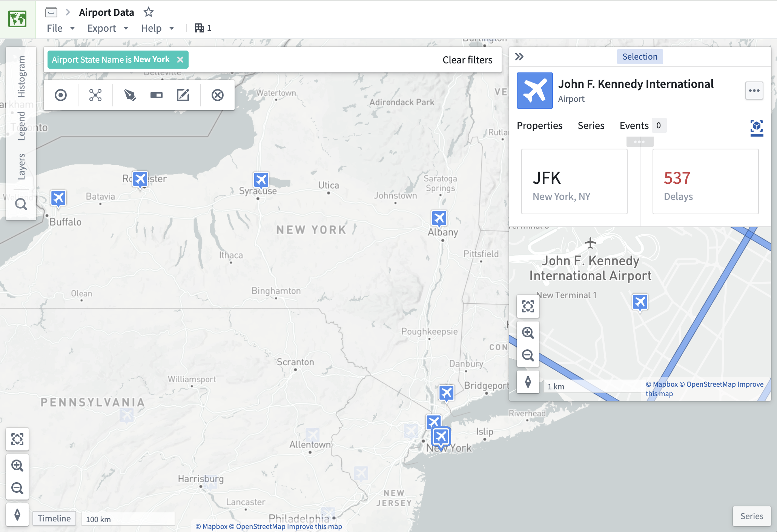Switch to the Events tab
The width and height of the screenshot is (777, 532).
coord(642,126)
